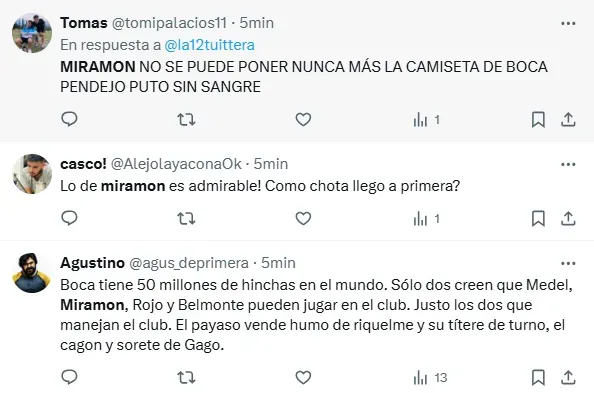Share Tomas's tweet
The height and width of the screenshot is (393, 594).
click(x=568, y=119)
